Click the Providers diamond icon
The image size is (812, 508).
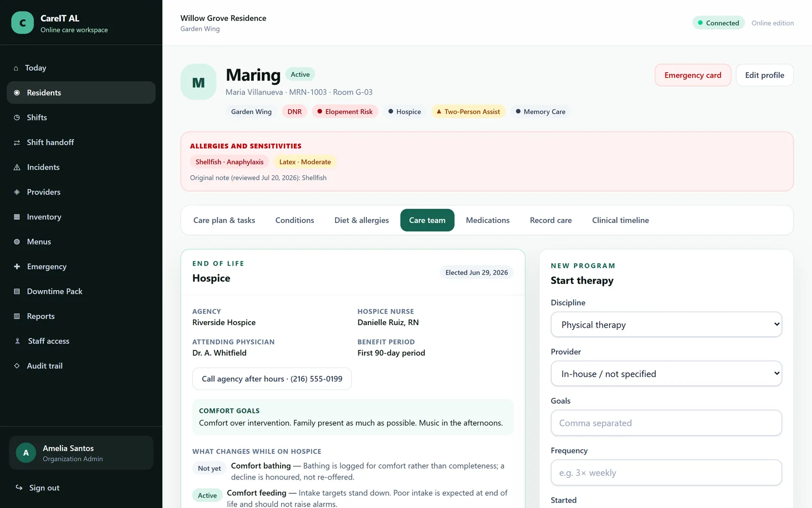tap(17, 192)
